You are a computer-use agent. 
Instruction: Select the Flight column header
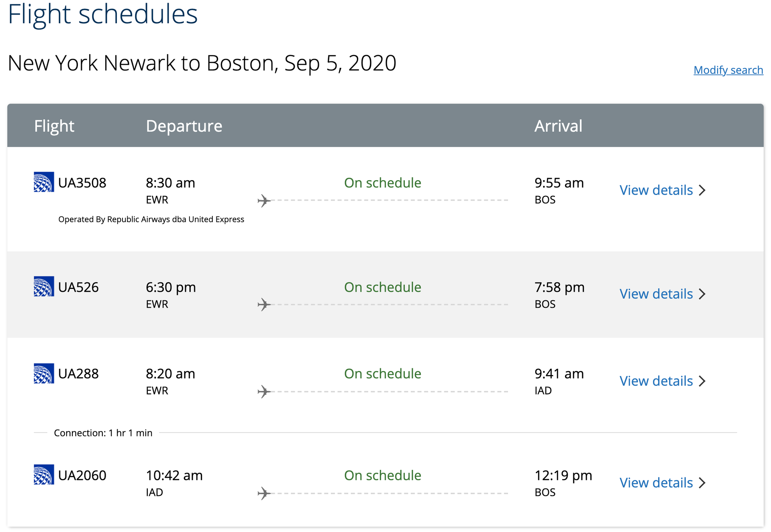(54, 126)
